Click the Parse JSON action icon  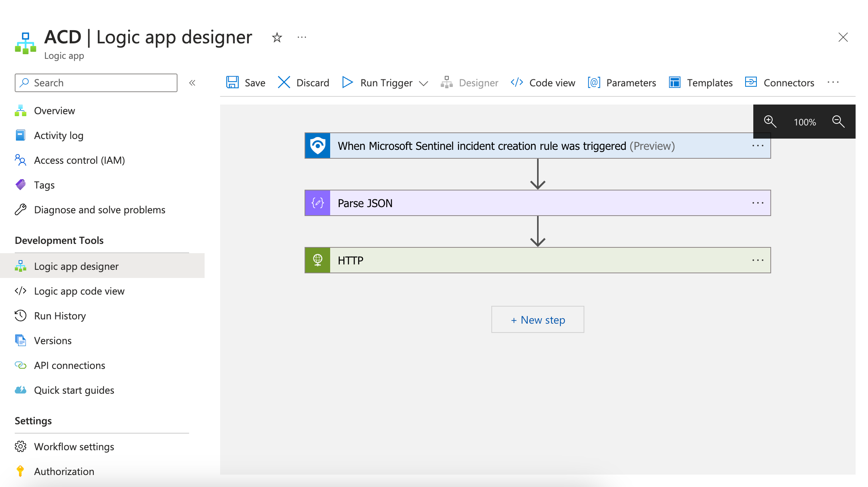tap(317, 203)
